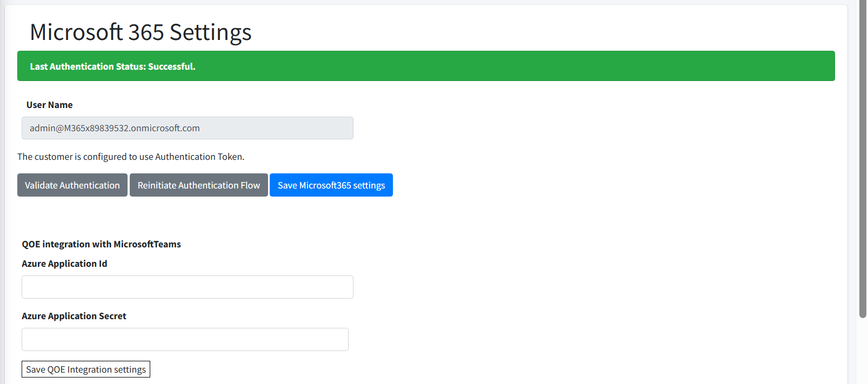Focus the Azure Application Id field
The height and width of the screenshot is (384, 868).
187,287
